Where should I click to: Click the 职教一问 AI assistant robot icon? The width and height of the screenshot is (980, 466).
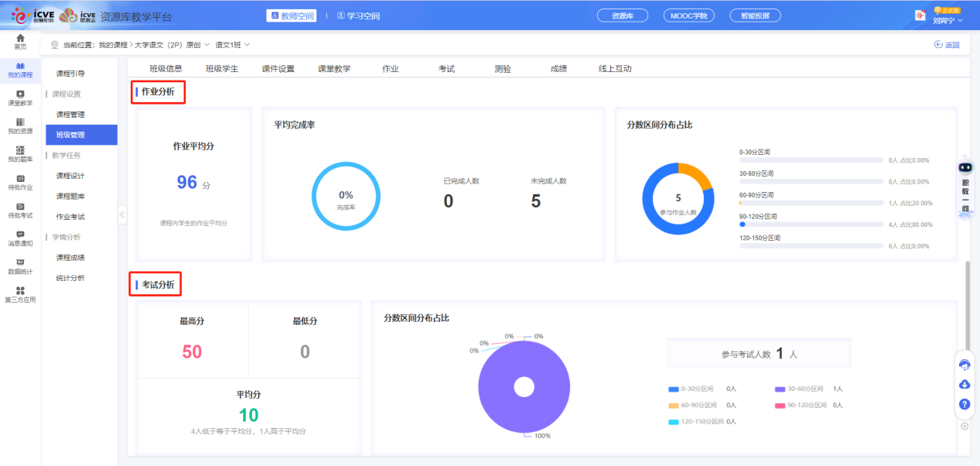point(965,168)
